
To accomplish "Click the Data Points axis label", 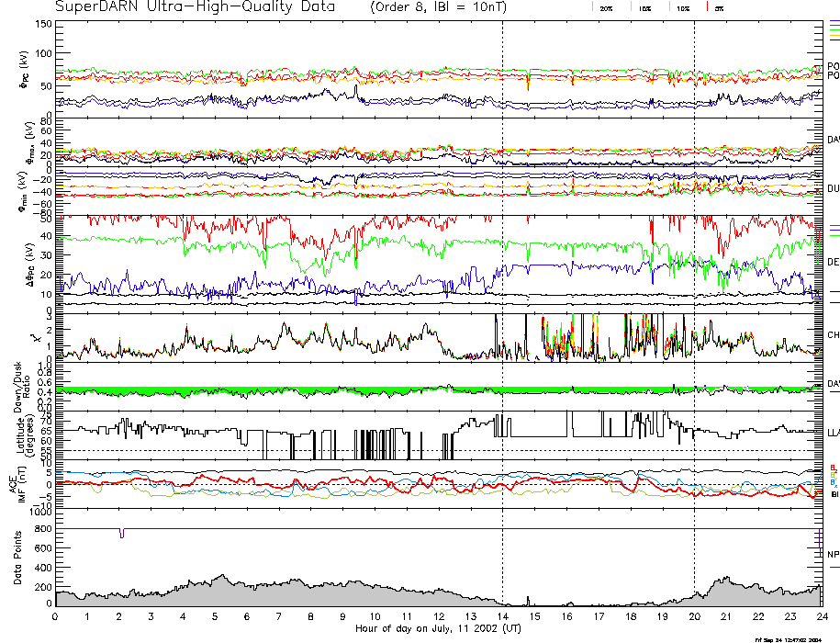I will tap(18, 560).
